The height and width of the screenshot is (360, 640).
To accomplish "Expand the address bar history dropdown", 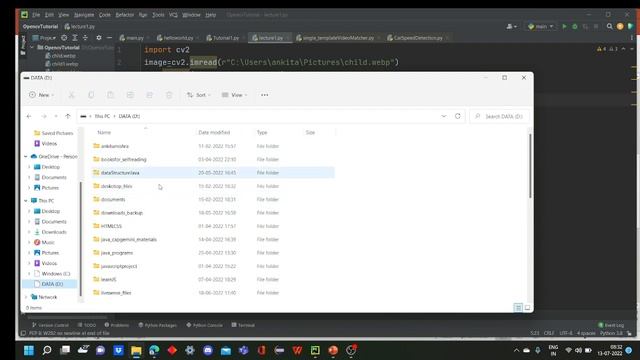I will click(444, 116).
